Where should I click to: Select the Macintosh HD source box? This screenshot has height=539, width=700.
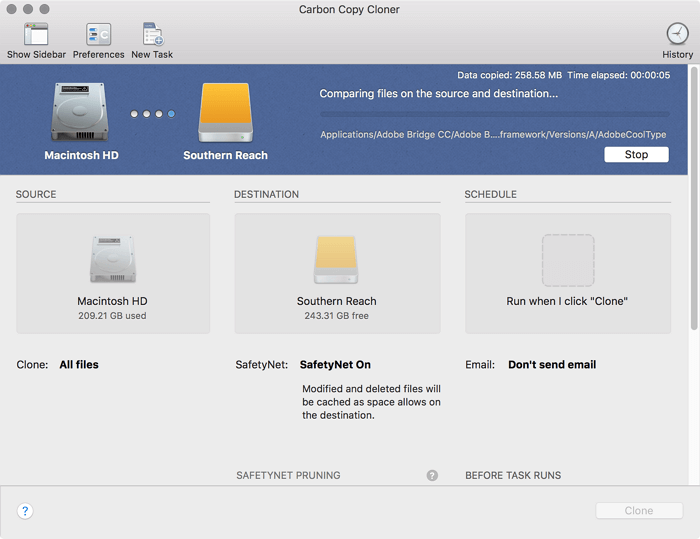coord(113,273)
